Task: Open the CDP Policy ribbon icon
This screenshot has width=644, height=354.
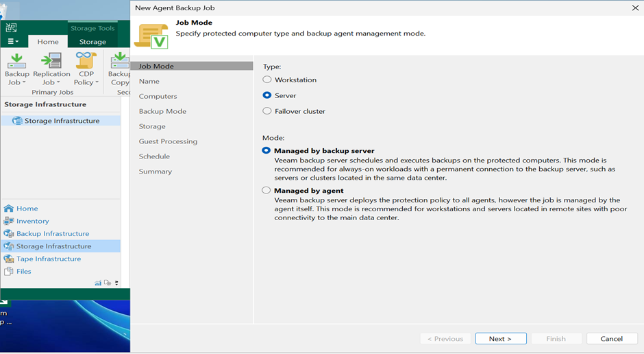Action: pyautogui.click(x=86, y=60)
